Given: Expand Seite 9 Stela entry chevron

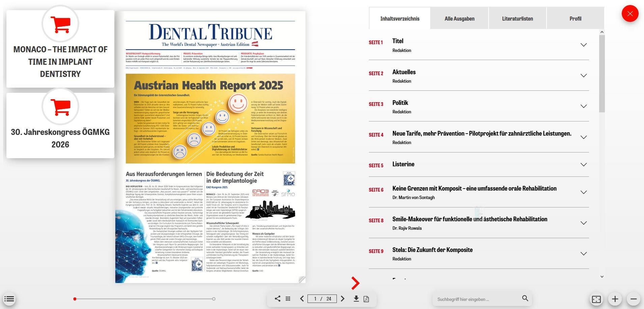Looking at the screenshot, I should [x=584, y=254].
